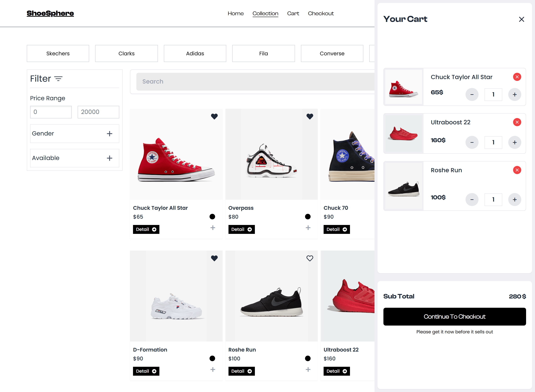535x392 pixels.
Task: Click the maximum price field showing 20000
Action: tap(98, 112)
